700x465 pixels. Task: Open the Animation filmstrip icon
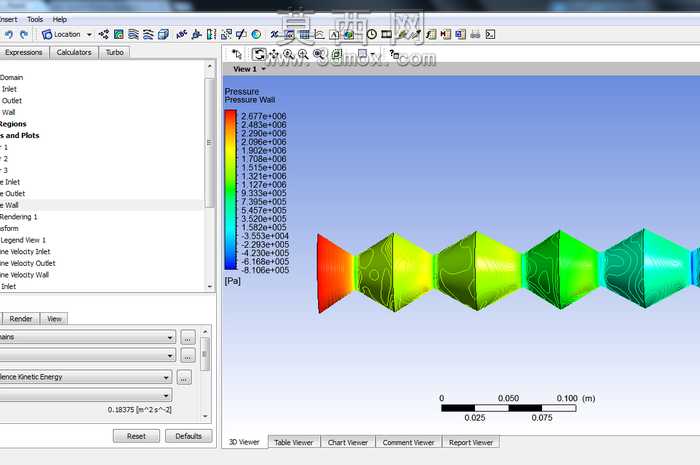click(x=386, y=34)
